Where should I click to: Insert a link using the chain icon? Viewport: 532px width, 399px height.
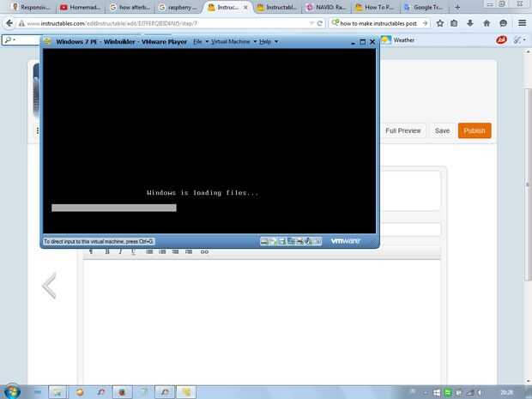[204, 251]
